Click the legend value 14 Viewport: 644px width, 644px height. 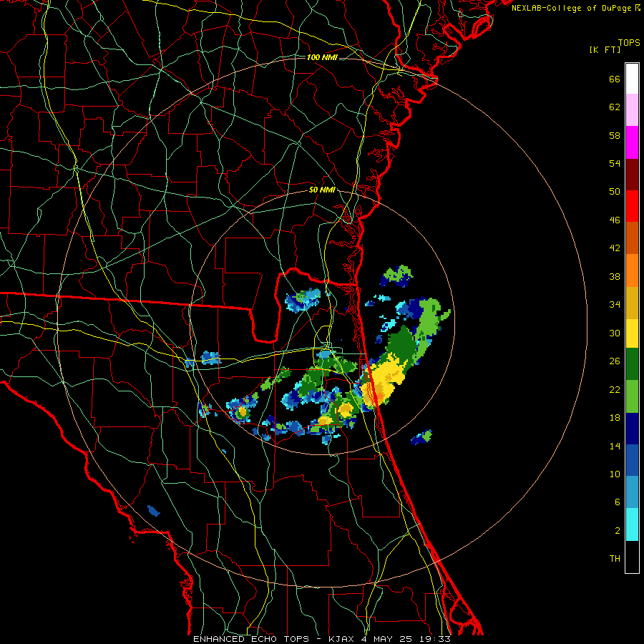(615, 446)
